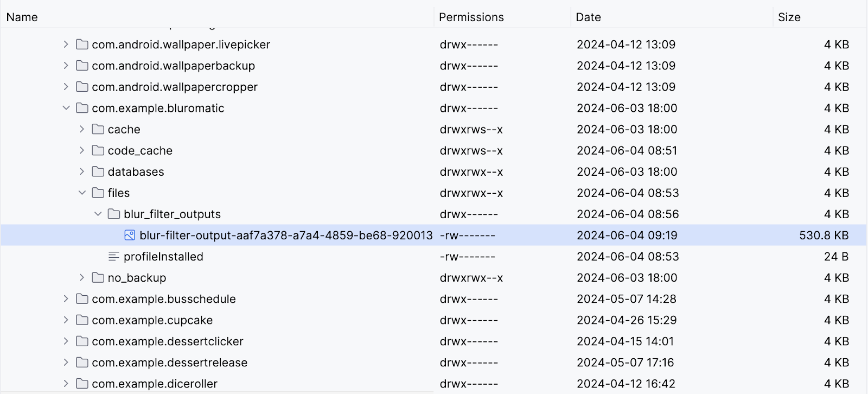Sort entries by the Date column
The height and width of the screenshot is (394, 868).
pyautogui.click(x=588, y=17)
